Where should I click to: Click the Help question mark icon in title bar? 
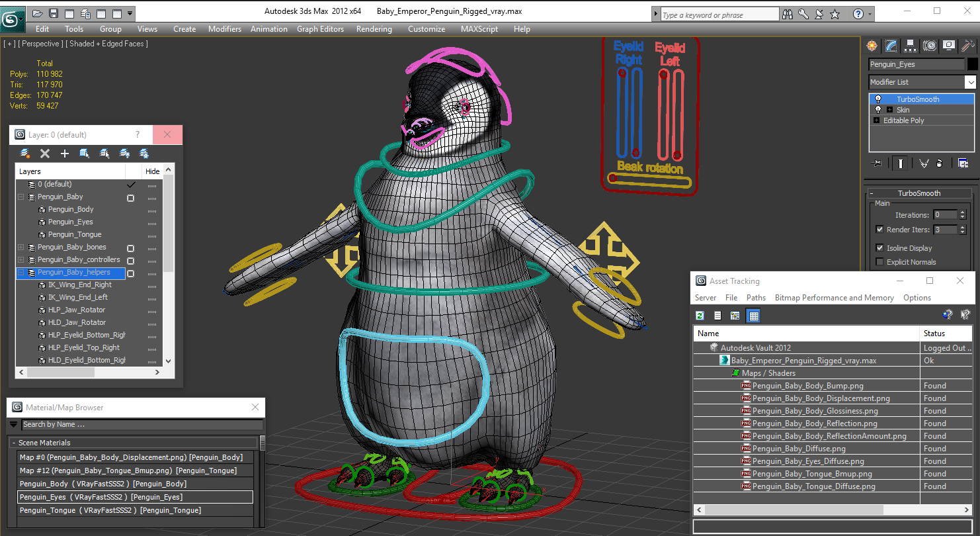pos(858,14)
